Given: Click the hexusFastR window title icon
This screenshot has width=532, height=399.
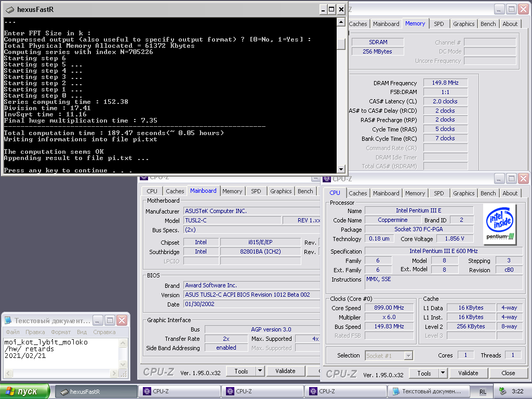Looking at the screenshot, I should pos(10,9).
